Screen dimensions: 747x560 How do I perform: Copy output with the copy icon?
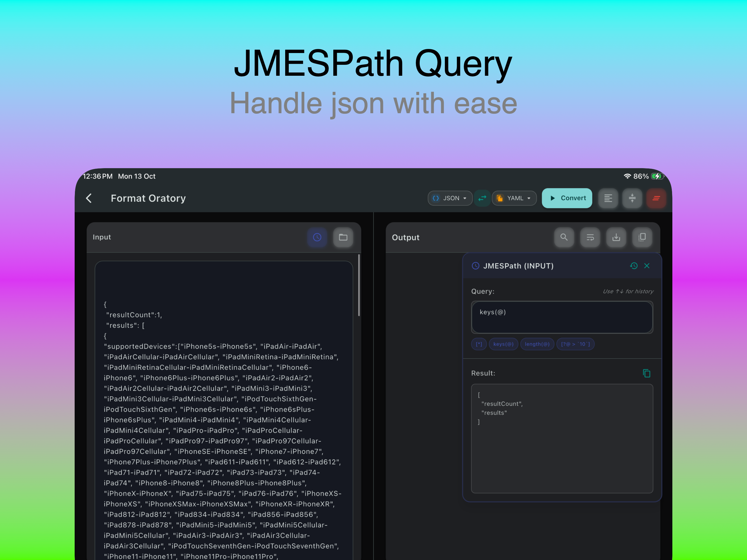click(642, 237)
